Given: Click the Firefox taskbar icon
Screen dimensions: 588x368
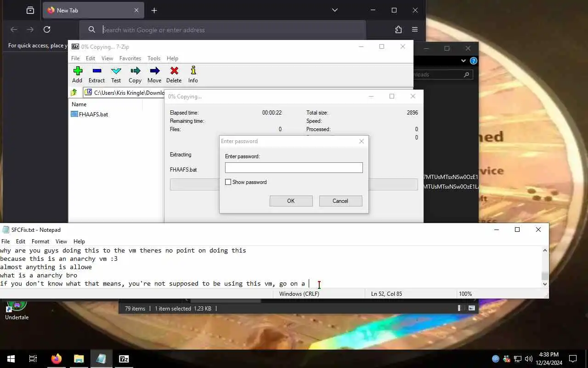Looking at the screenshot, I should point(57,359).
